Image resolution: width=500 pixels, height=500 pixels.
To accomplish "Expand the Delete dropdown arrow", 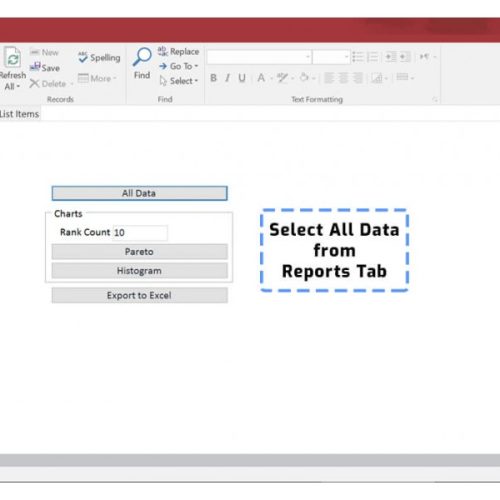I will (x=71, y=84).
